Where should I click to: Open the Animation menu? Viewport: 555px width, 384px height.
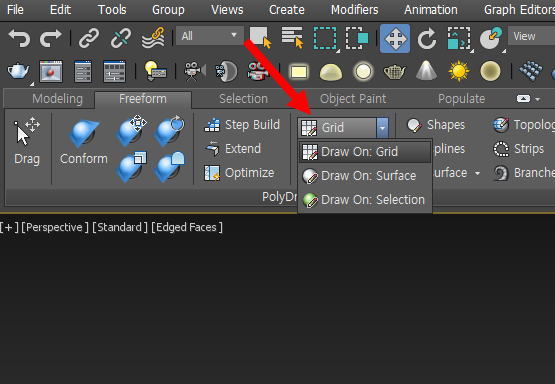(431, 10)
